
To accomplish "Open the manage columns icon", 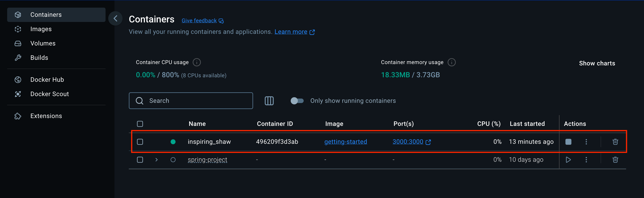I will (x=269, y=101).
